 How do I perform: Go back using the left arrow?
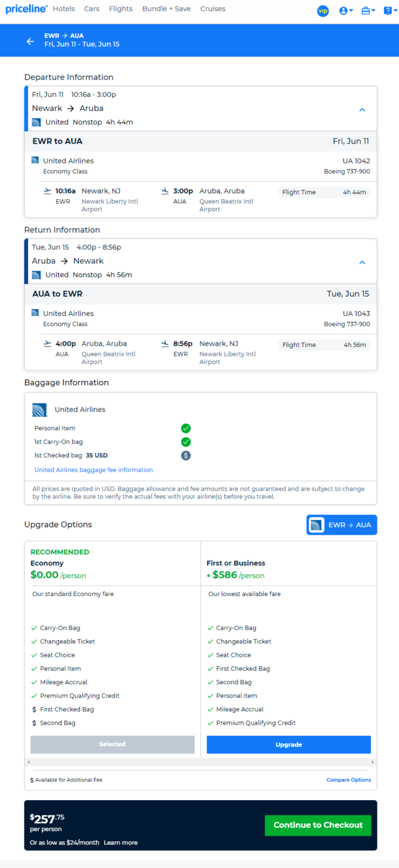(30, 41)
